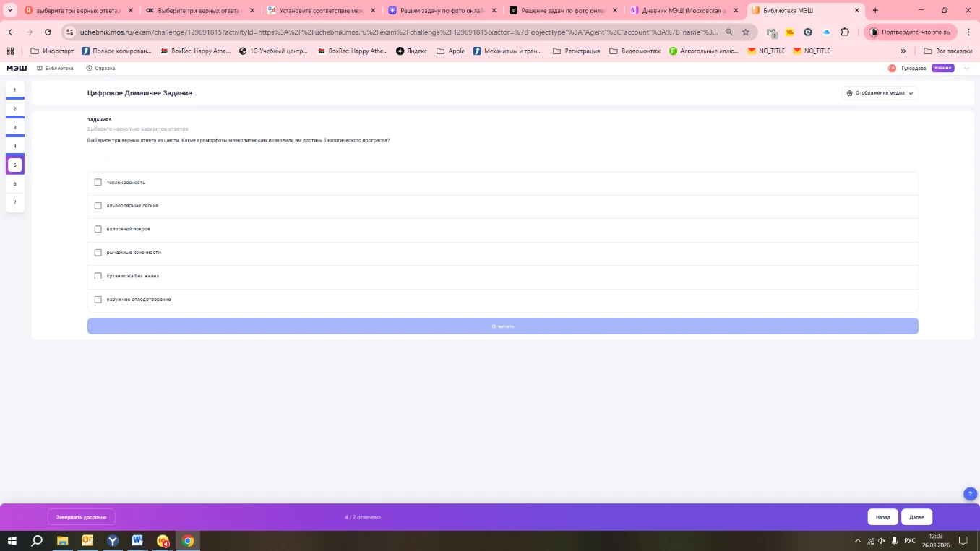Expand the user account chevron near 'ученик'
980x551 pixels.
point(966,68)
